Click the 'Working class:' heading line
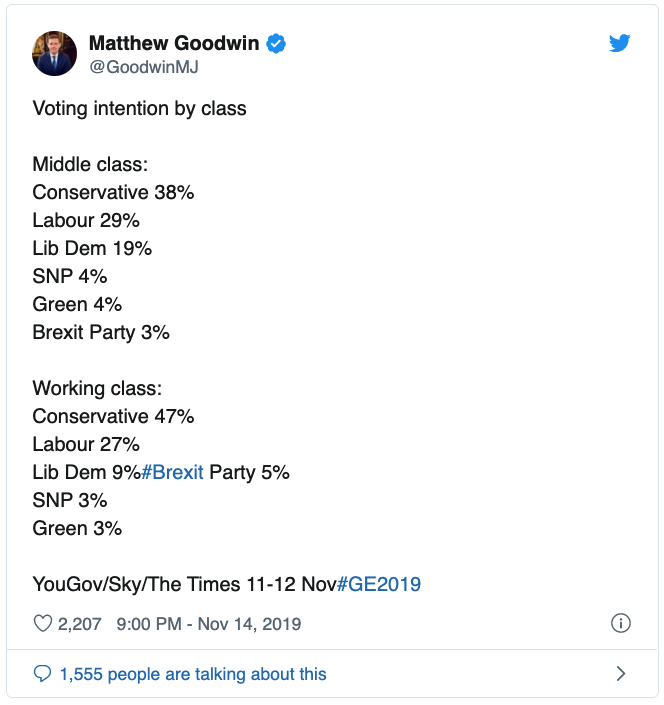664x705 pixels. coord(97,388)
